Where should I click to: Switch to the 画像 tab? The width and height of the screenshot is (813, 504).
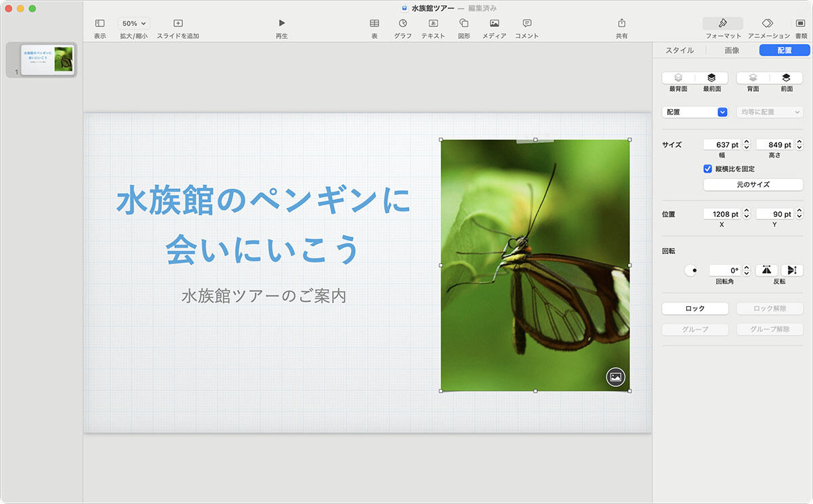coord(732,50)
